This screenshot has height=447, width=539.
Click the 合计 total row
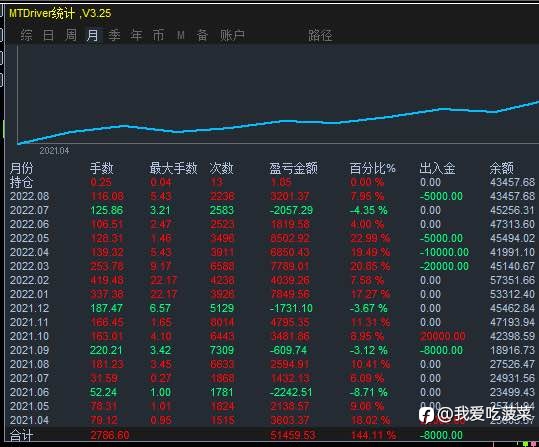(x=272, y=435)
